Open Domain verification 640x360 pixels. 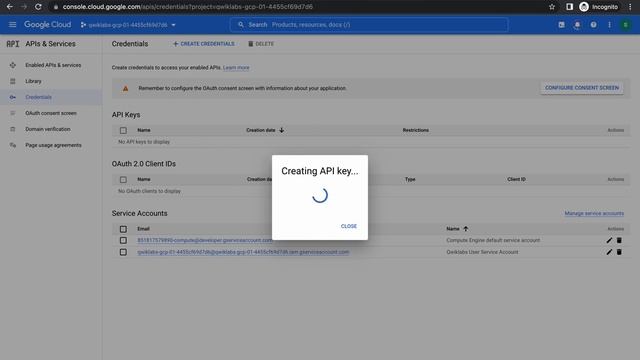click(48, 129)
